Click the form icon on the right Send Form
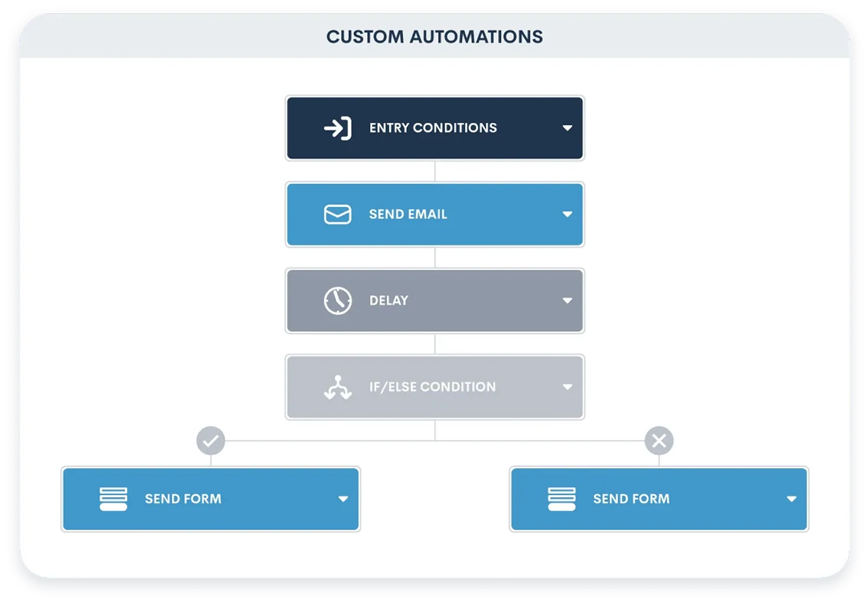The height and width of the screenshot is (603, 868). point(561,498)
